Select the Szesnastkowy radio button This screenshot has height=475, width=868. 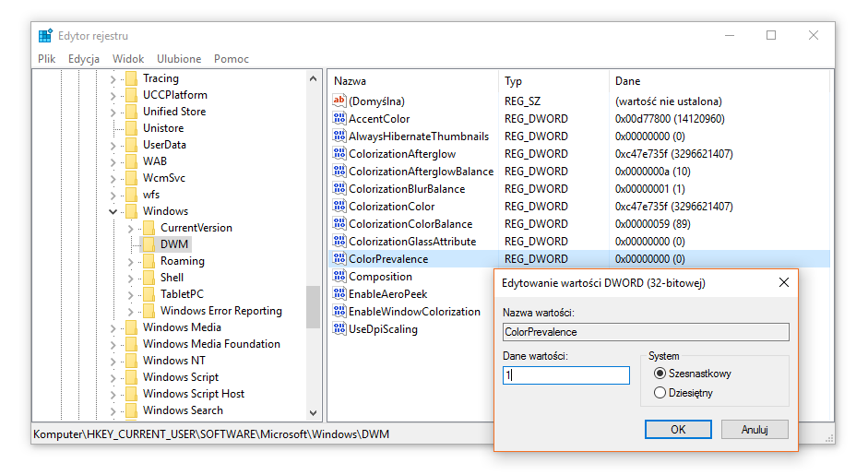(660, 374)
